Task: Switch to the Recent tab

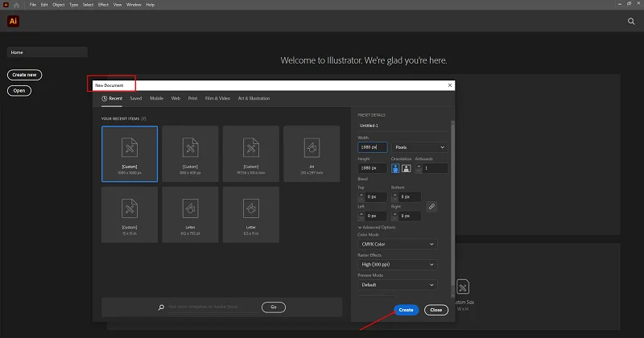Action: click(x=112, y=98)
